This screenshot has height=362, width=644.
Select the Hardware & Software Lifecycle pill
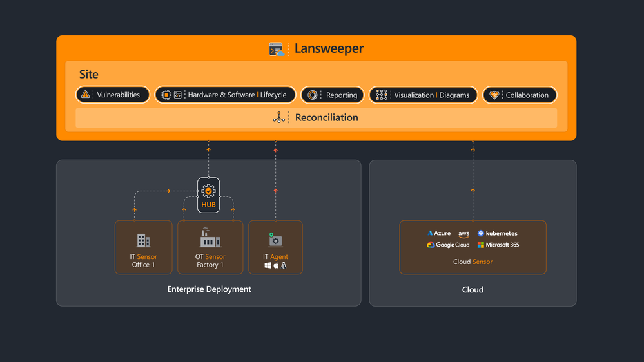click(x=225, y=95)
